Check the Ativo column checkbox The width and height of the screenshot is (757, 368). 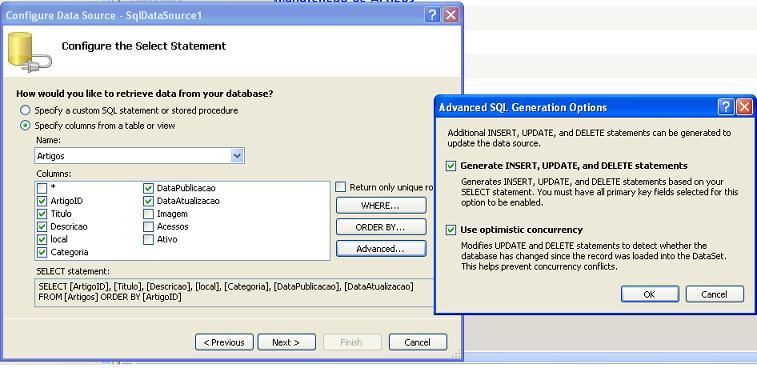[149, 239]
